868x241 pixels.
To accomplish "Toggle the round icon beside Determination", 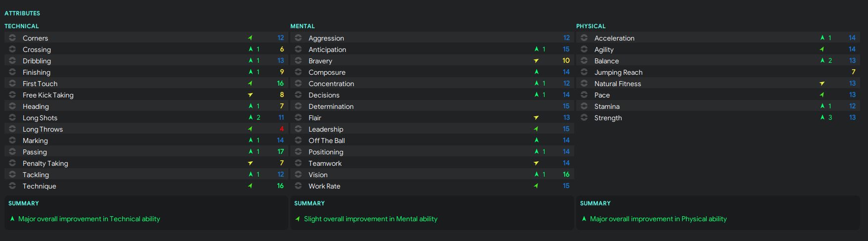I will click(298, 106).
